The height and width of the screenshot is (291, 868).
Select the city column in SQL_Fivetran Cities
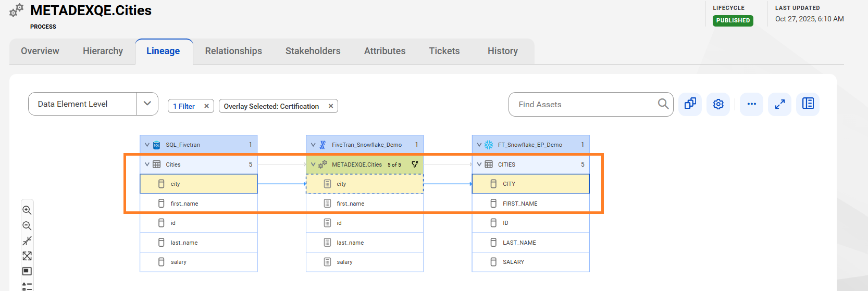pyautogui.click(x=199, y=184)
